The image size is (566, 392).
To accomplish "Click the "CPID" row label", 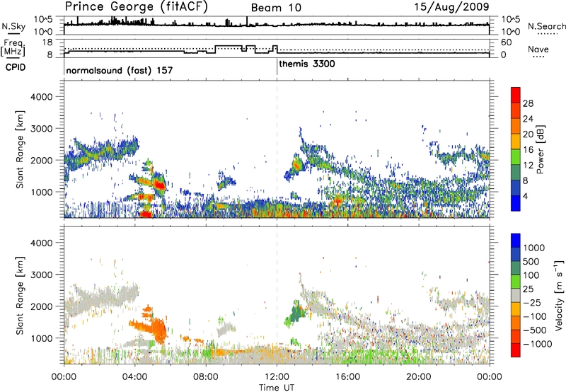I will [x=16, y=67].
